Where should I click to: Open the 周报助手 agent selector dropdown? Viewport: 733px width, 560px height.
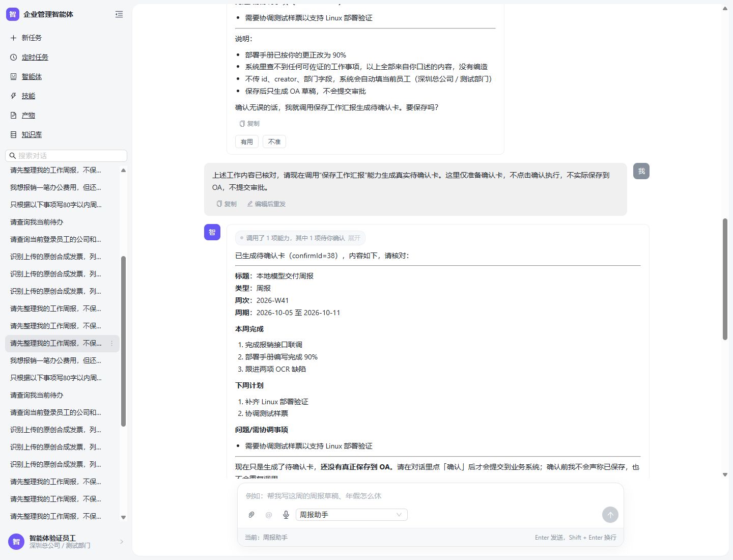click(x=352, y=515)
